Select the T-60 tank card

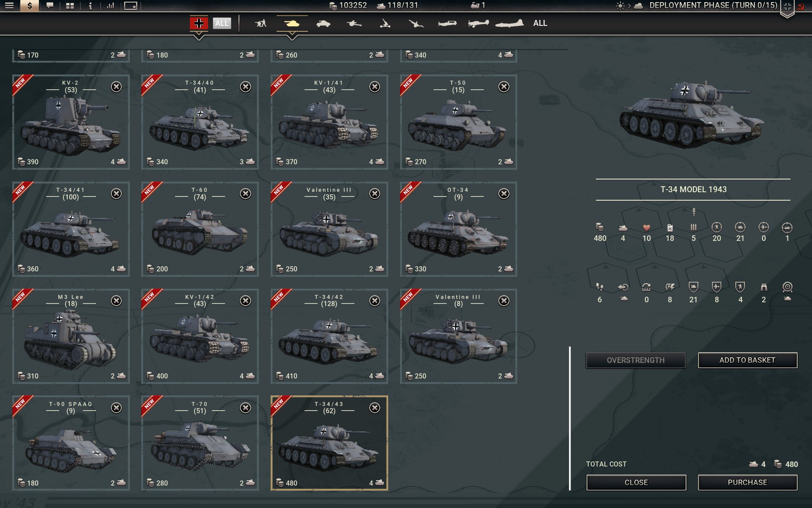click(x=200, y=229)
